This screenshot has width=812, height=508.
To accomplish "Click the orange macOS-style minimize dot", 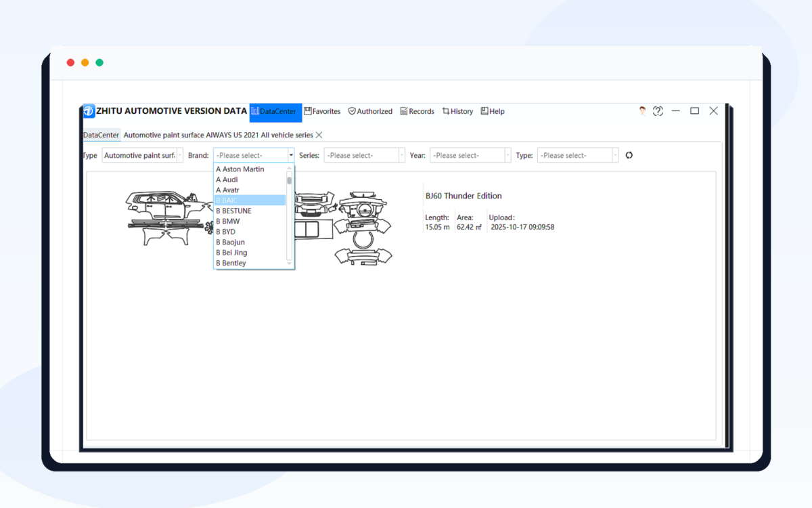I will 85,62.
